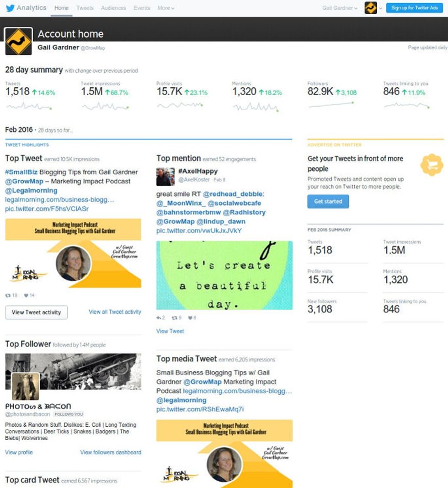The image size is (448, 488).
Task: Click arrow next to avatar icon
Action: (x=380, y=8)
